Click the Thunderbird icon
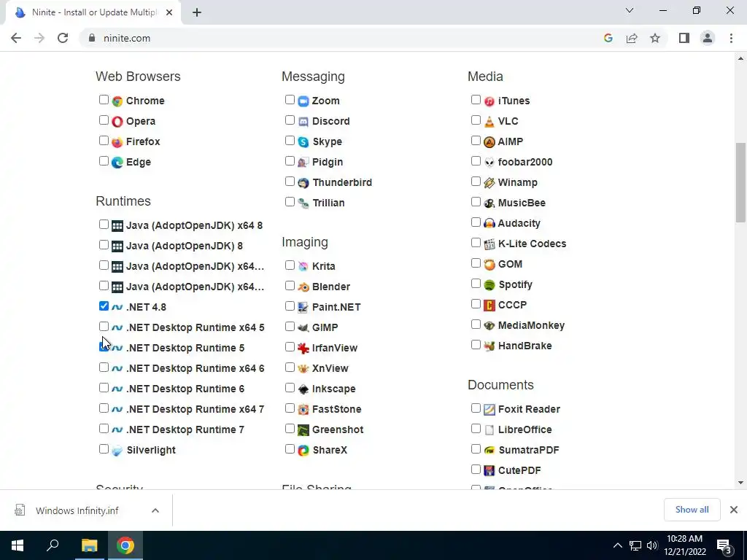The height and width of the screenshot is (560, 747). pos(303,183)
